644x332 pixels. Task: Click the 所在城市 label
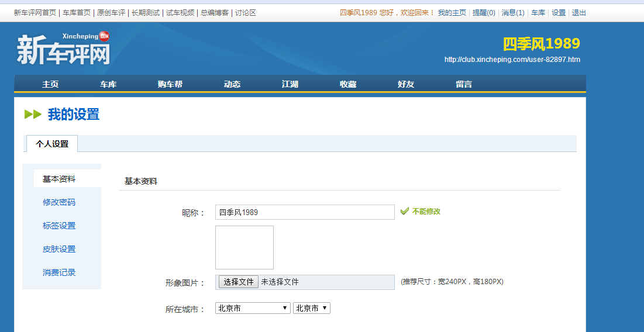coord(185,309)
